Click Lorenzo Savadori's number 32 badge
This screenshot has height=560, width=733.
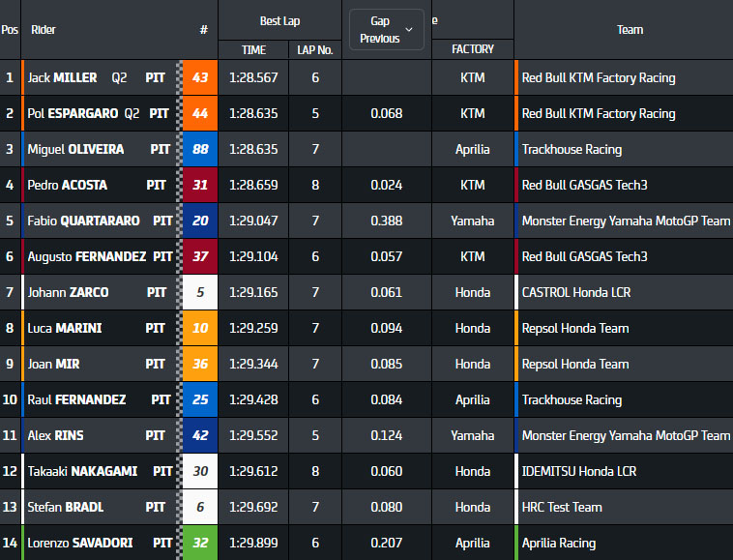[x=200, y=543]
